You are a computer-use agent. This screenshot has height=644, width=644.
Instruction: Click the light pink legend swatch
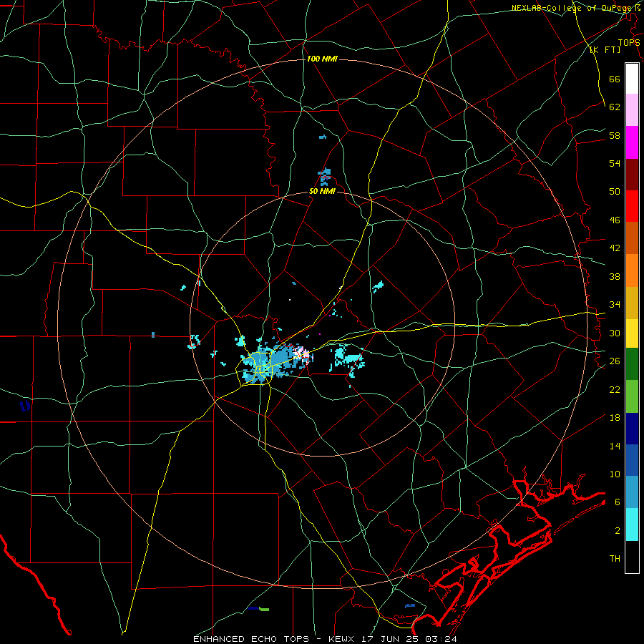coord(632,110)
